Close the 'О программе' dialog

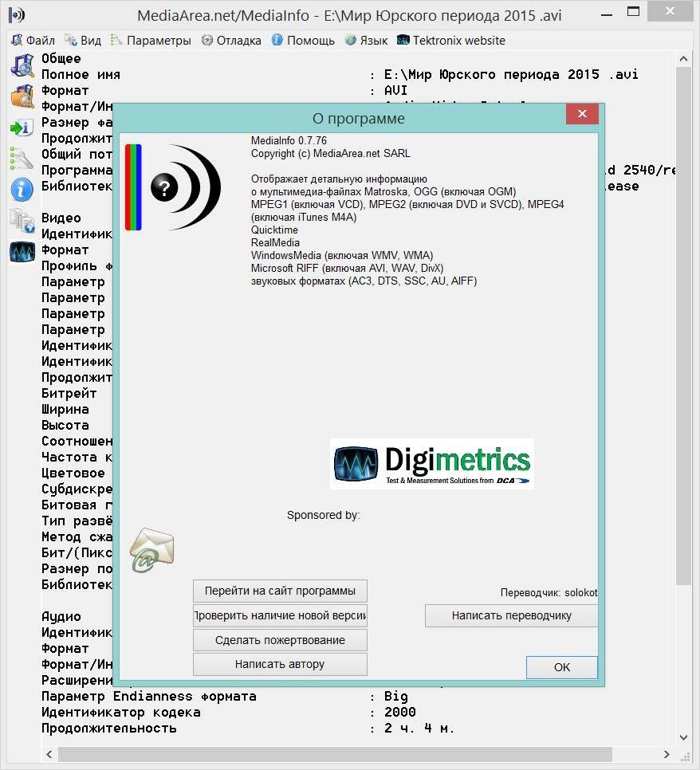click(x=582, y=114)
